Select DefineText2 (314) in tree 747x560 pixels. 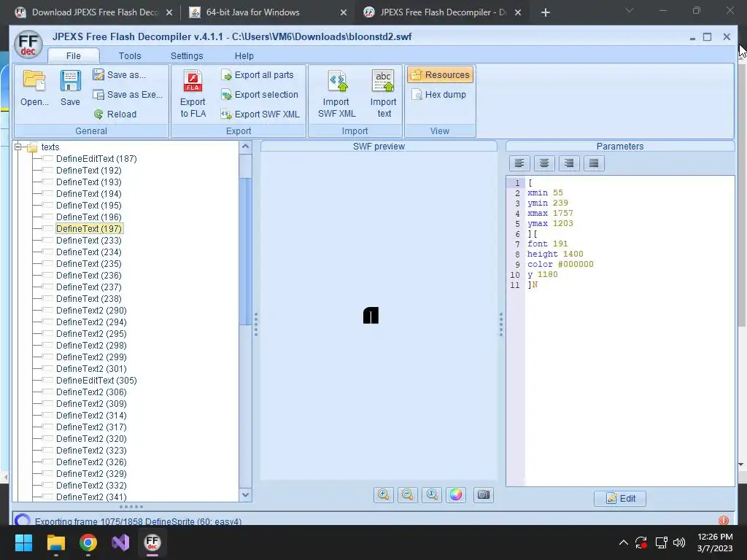point(91,415)
